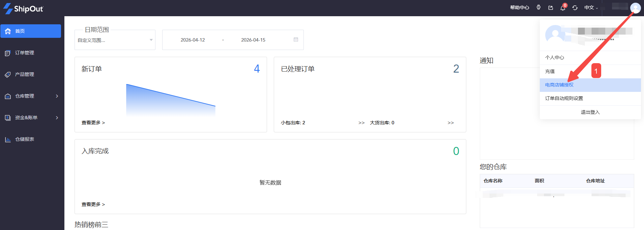Screen dimensions: 644x230
Task: Click the watch icon in top bar
Action: click(x=538, y=7)
